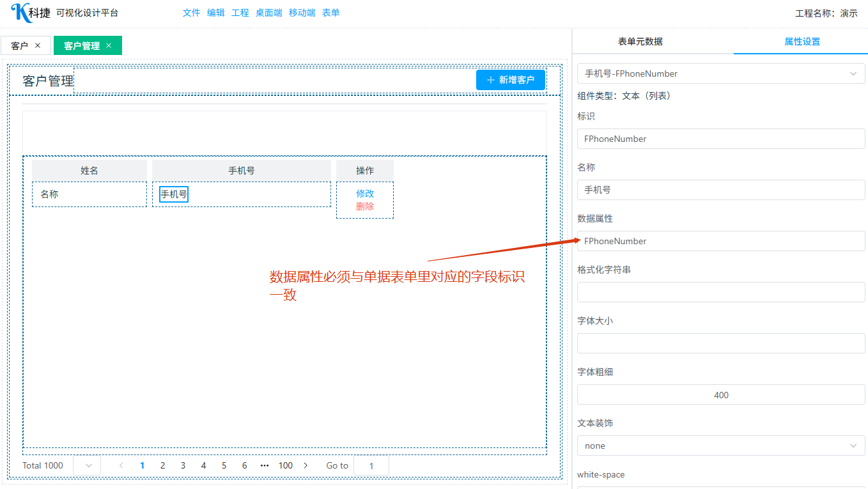Image resolution: width=868 pixels, height=489 pixels.
Task: Expand the 文本装饰 none dropdown
Action: (x=720, y=446)
